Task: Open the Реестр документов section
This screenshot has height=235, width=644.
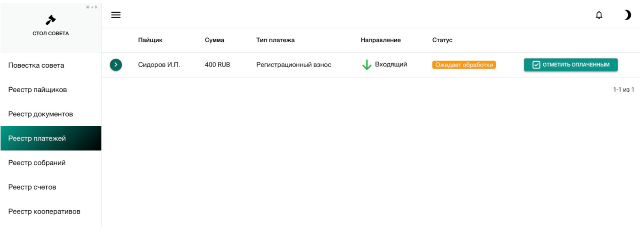Action: [x=41, y=114]
